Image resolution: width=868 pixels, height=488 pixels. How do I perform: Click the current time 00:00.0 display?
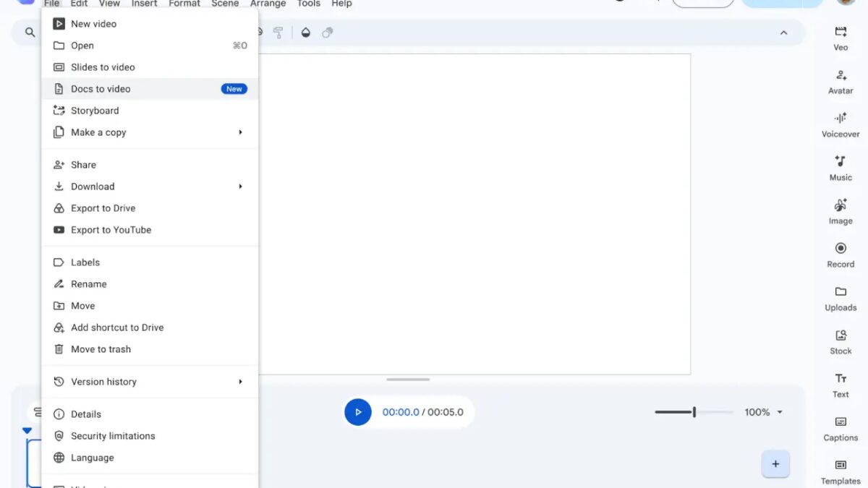coord(401,412)
